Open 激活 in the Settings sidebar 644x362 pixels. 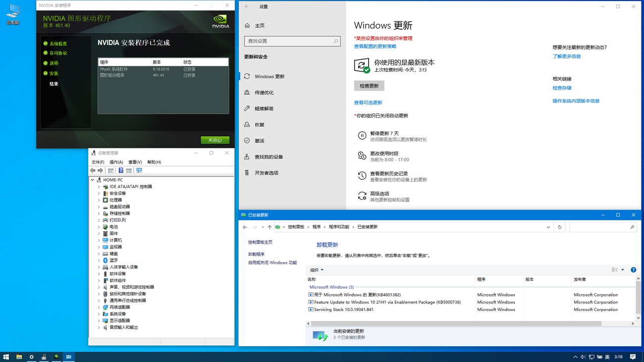click(292, 141)
